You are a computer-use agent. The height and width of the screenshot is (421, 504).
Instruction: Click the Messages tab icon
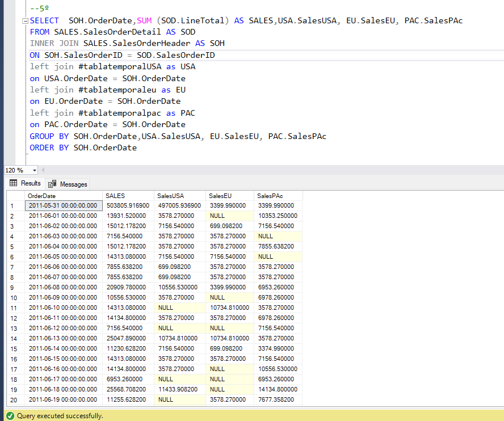[x=53, y=184]
